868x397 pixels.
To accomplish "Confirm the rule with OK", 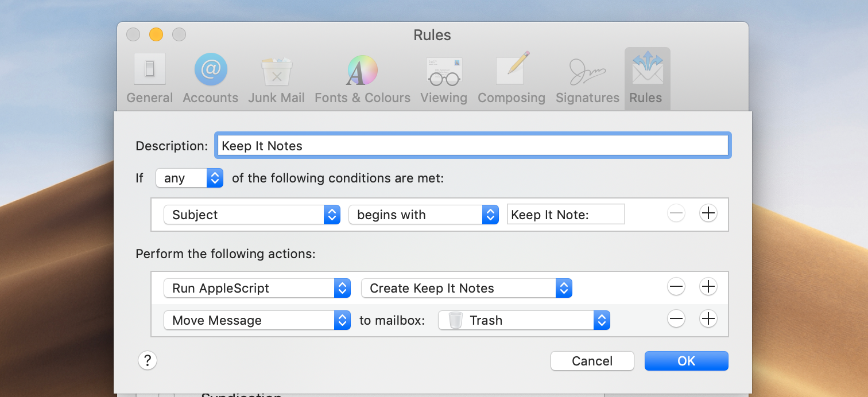I will click(x=686, y=361).
